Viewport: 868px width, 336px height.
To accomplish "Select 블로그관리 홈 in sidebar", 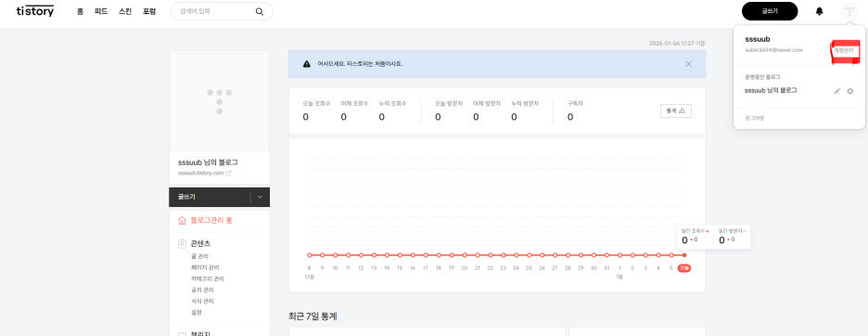I will (x=211, y=221).
